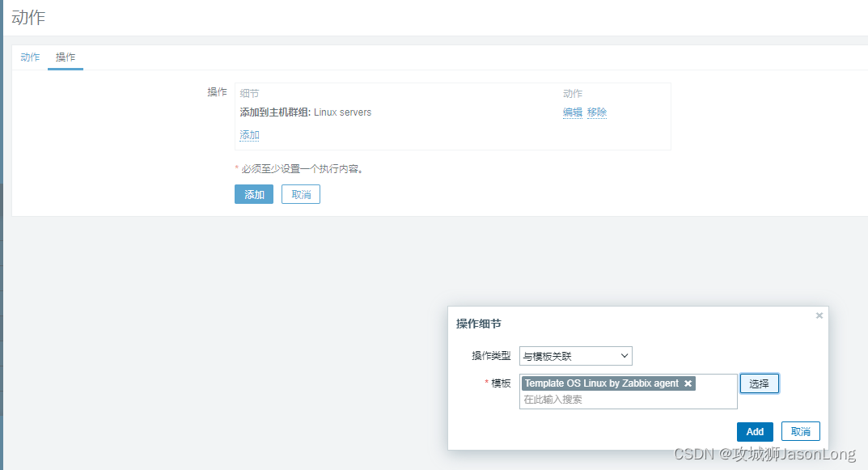Click the 选择 button next to template field
The image size is (868, 470).
click(x=759, y=383)
